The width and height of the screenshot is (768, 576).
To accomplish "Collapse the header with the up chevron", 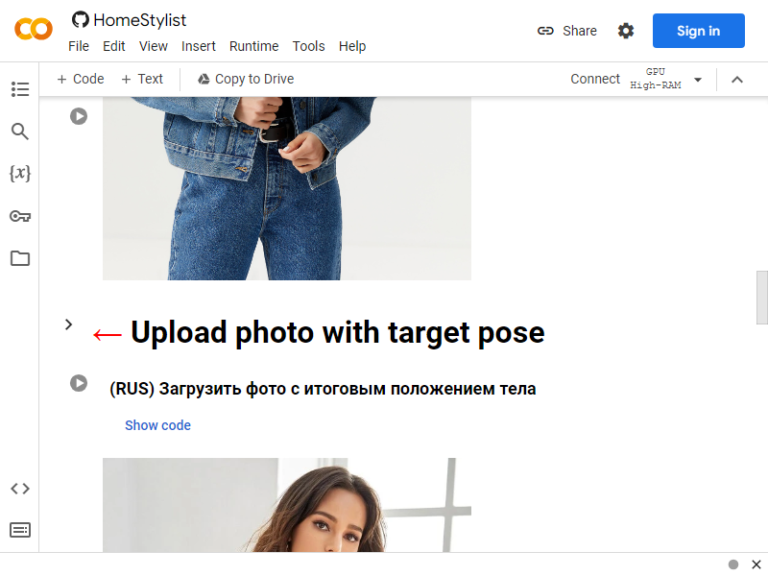I will point(737,79).
